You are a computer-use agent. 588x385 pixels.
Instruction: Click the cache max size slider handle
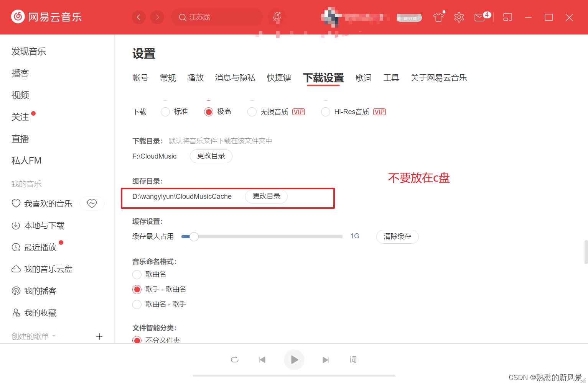click(x=194, y=237)
